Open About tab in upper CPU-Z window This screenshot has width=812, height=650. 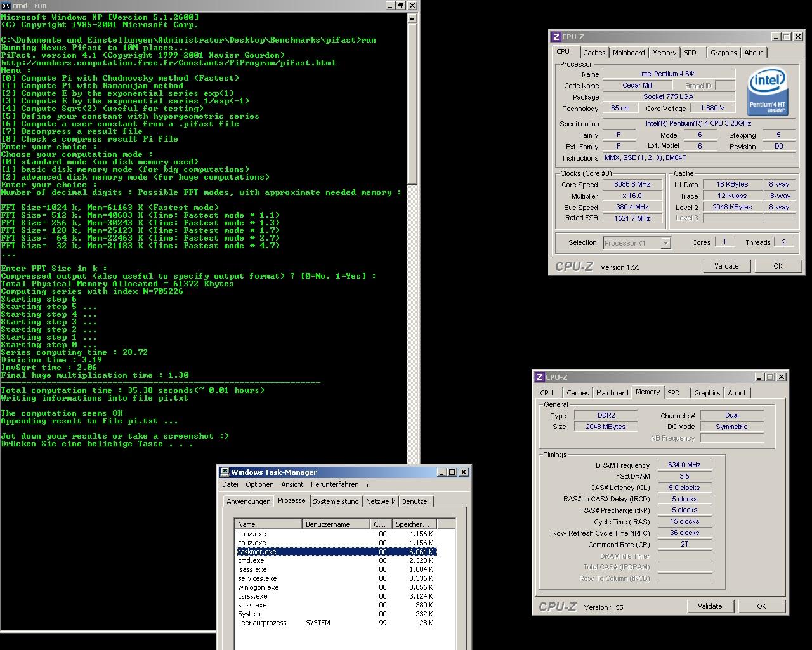tap(753, 53)
